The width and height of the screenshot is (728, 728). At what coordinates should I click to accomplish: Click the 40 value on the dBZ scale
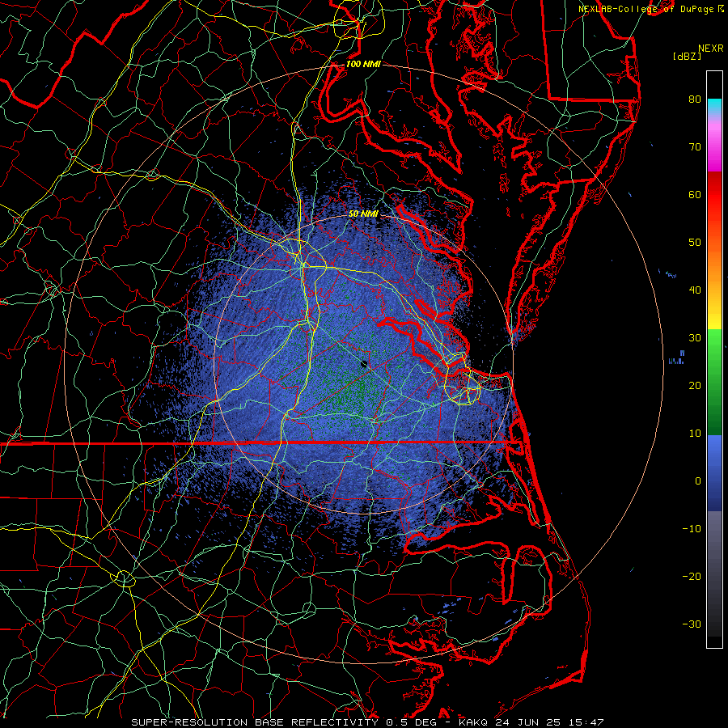pos(695,290)
